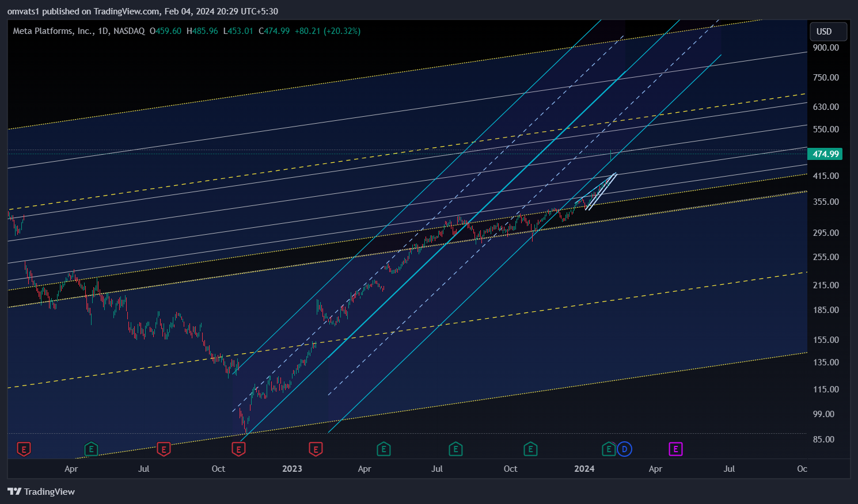Click the 185.00 price axis label
This screenshot has height=504, width=858.
826,310
